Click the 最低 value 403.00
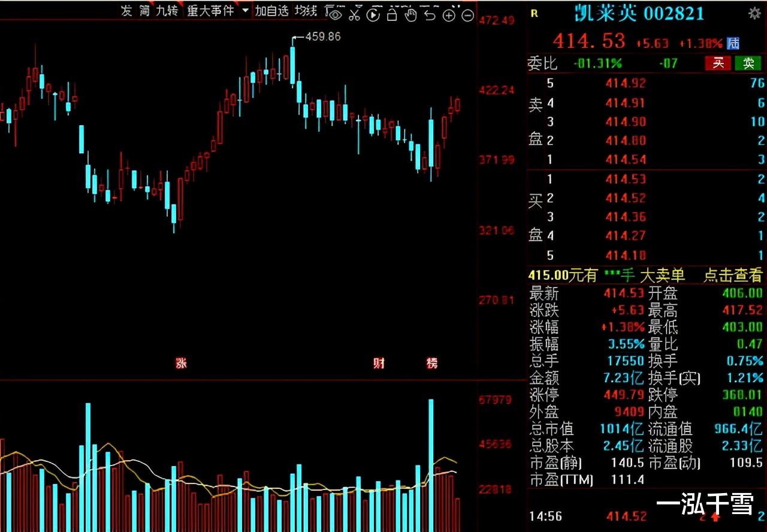 [742, 327]
